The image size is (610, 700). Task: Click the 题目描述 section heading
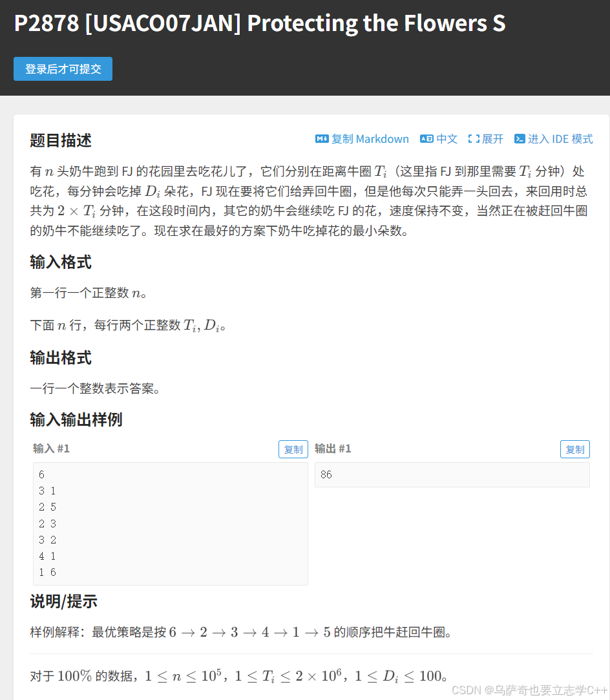61,140
